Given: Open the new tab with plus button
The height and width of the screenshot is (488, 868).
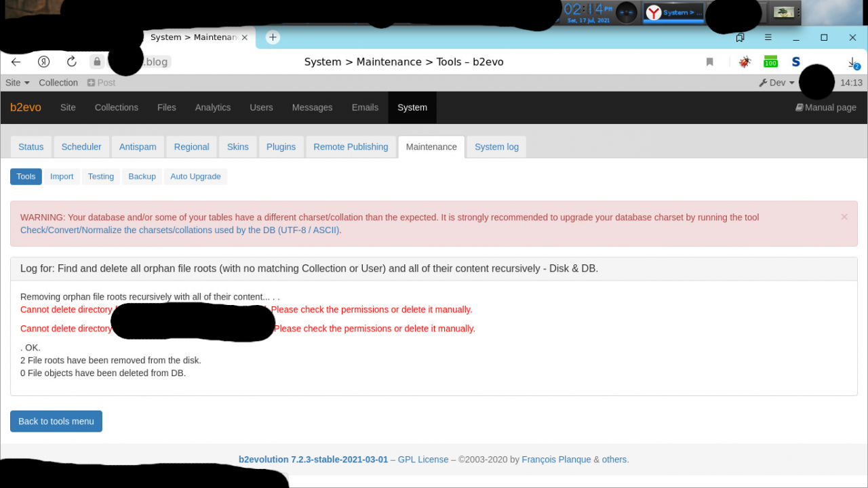Looking at the screenshot, I should 273,37.
